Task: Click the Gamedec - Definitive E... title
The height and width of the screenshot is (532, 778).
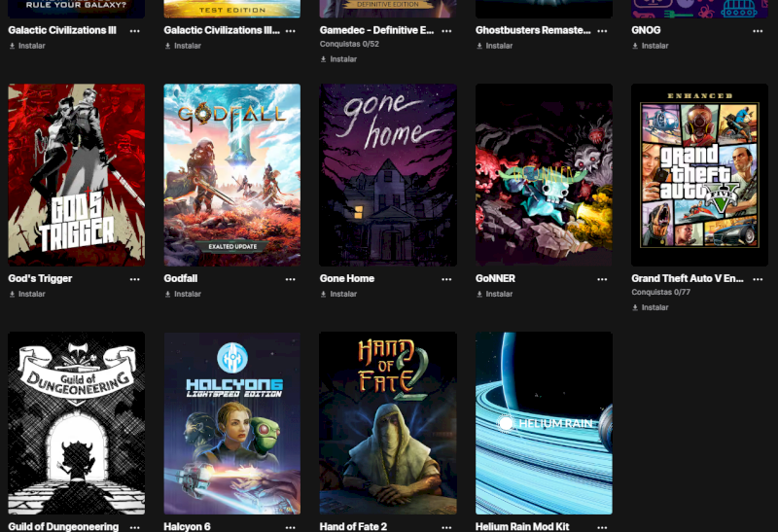Action: point(376,30)
